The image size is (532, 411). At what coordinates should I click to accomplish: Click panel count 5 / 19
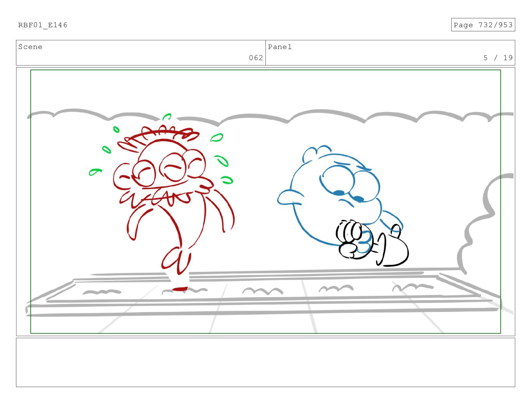coord(498,58)
